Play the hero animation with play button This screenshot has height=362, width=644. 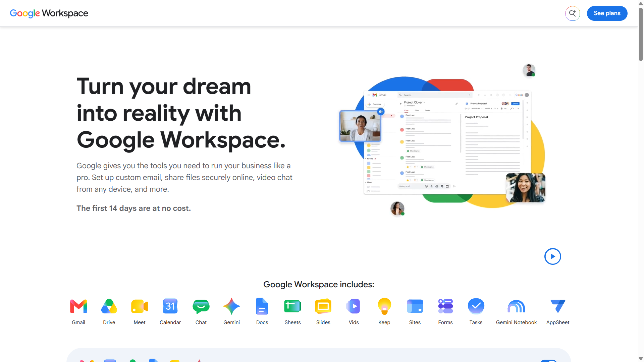click(553, 256)
